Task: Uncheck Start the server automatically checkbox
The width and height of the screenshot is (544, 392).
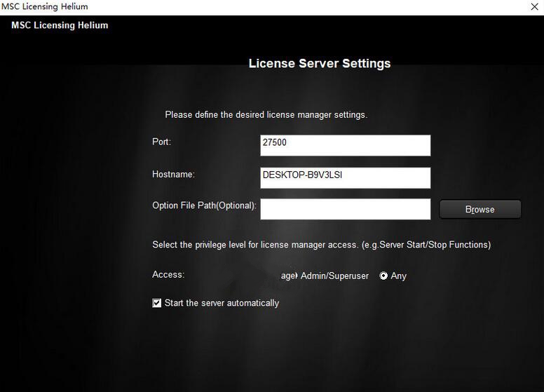Action: 156,303
